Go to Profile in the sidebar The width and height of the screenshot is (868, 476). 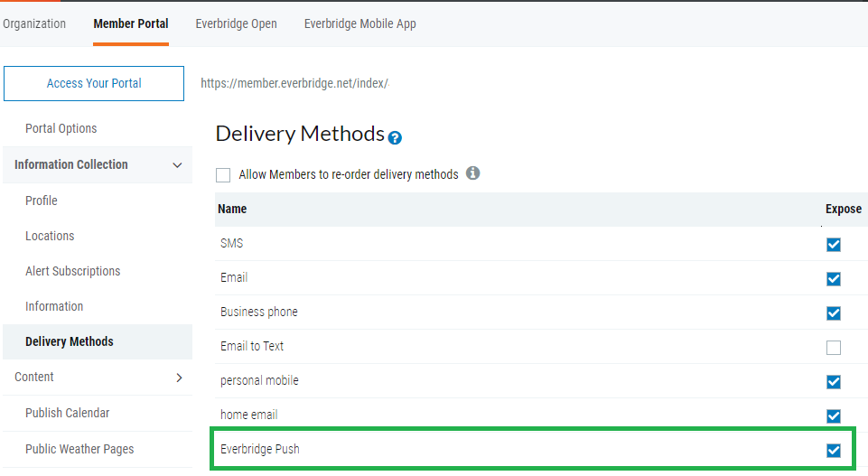pyautogui.click(x=42, y=201)
